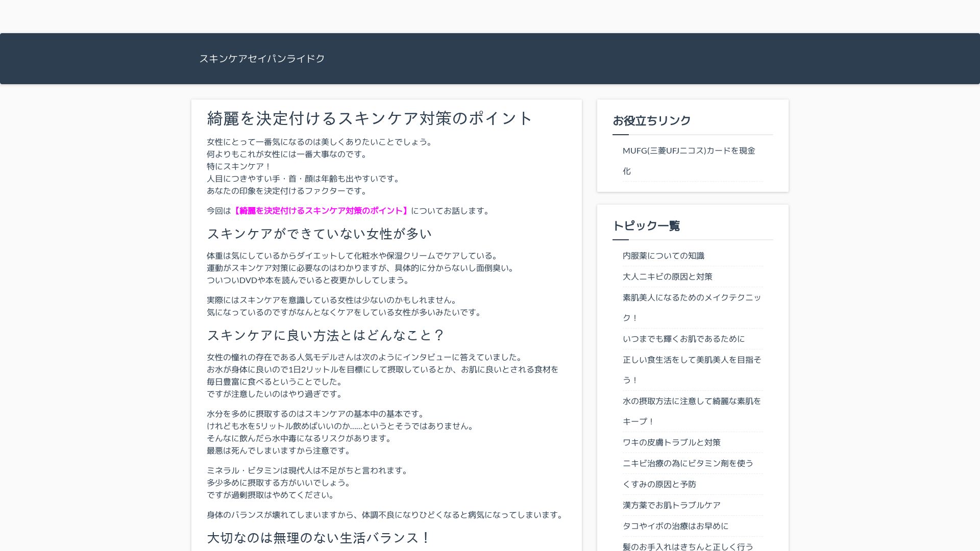Viewport: 980px width, 551px height.
Task: Click the お役立ちリンク sidebar heading
Action: tap(651, 121)
